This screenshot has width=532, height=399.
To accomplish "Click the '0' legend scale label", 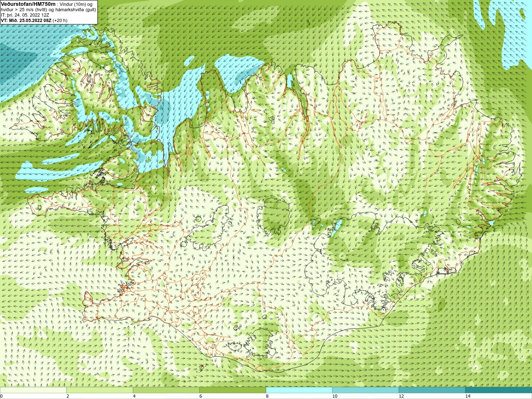I will click(1, 396).
